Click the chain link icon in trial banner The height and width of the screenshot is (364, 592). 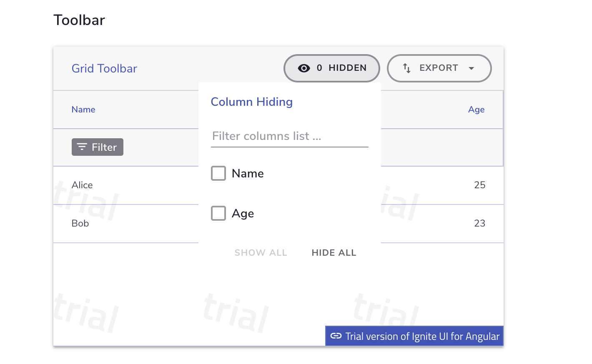point(336,336)
